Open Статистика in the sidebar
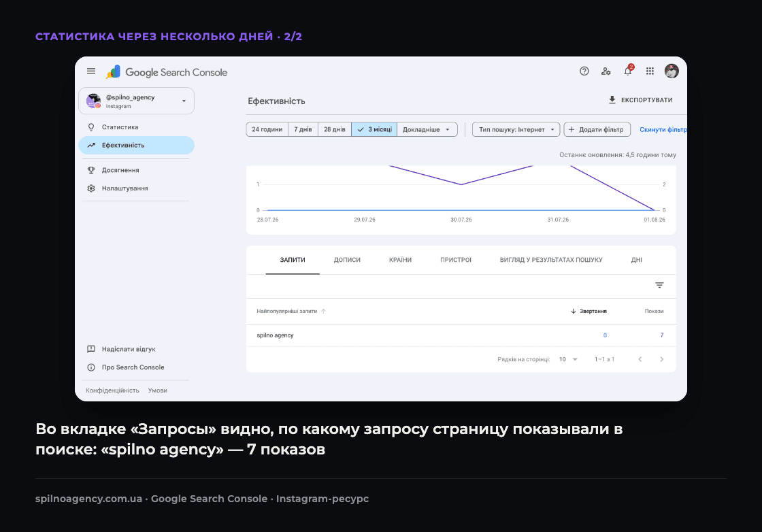This screenshot has height=532, width=762. coord(136,127)
